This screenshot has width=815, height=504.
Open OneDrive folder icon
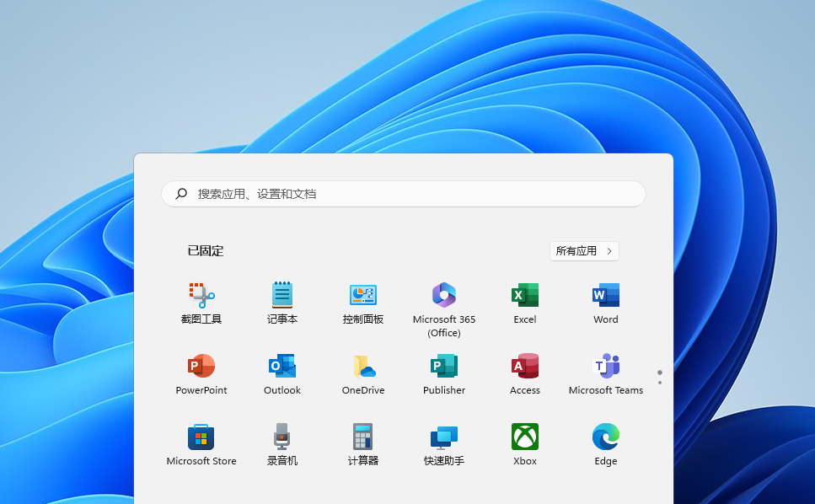[362, 374]
